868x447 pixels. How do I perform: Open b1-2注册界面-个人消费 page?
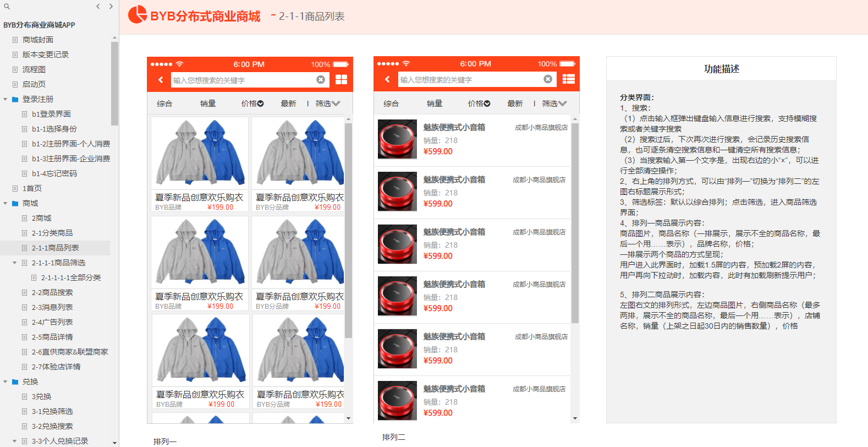coord(71,144)
